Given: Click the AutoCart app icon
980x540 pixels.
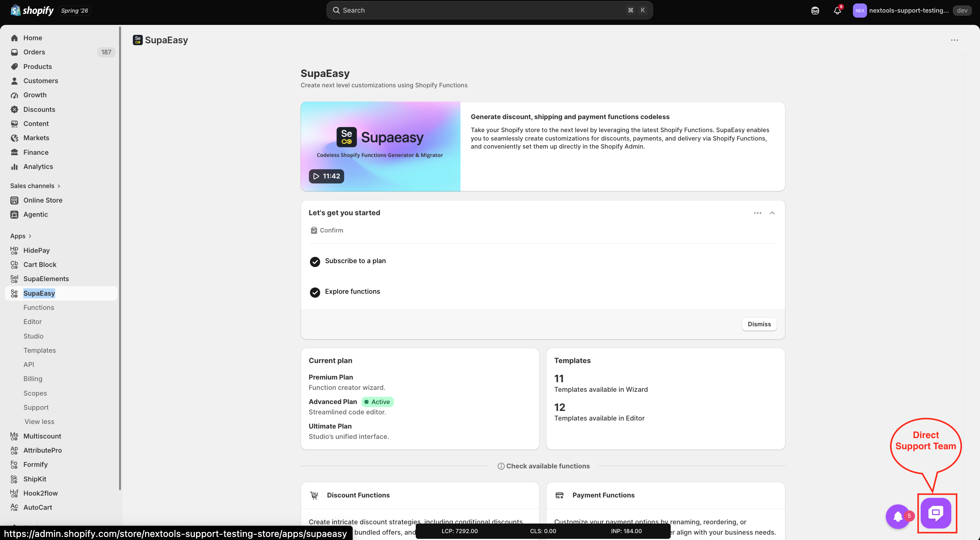Looking at the screenshot, I should (14, 507).
